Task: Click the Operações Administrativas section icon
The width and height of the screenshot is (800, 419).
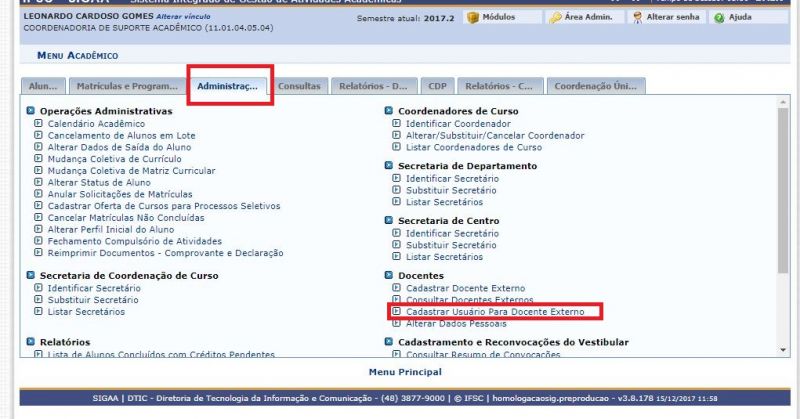Action: click(x=31, y=111)
